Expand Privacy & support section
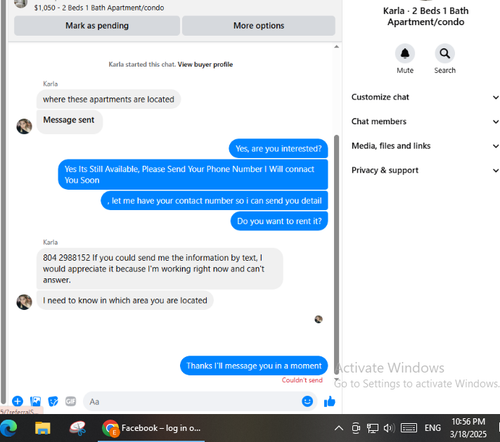This screenshot has width=500, height=442. tap(425, 170)
